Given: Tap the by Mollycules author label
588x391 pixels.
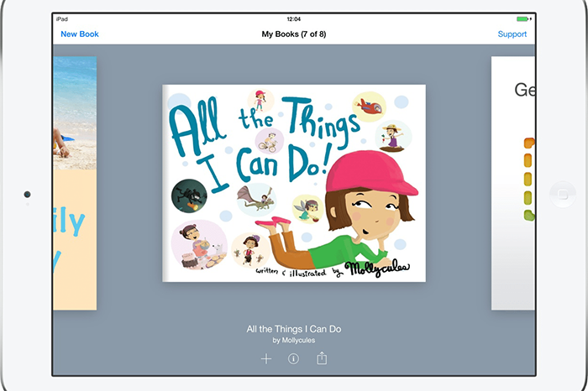Looking at the screenshot, I should pos(294,341).
